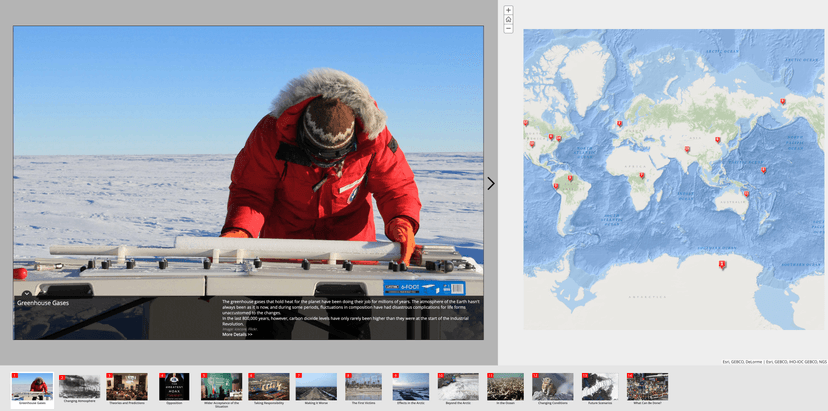
Task: Click the map marker in Antarctica
Action: [x=722, y=264]
